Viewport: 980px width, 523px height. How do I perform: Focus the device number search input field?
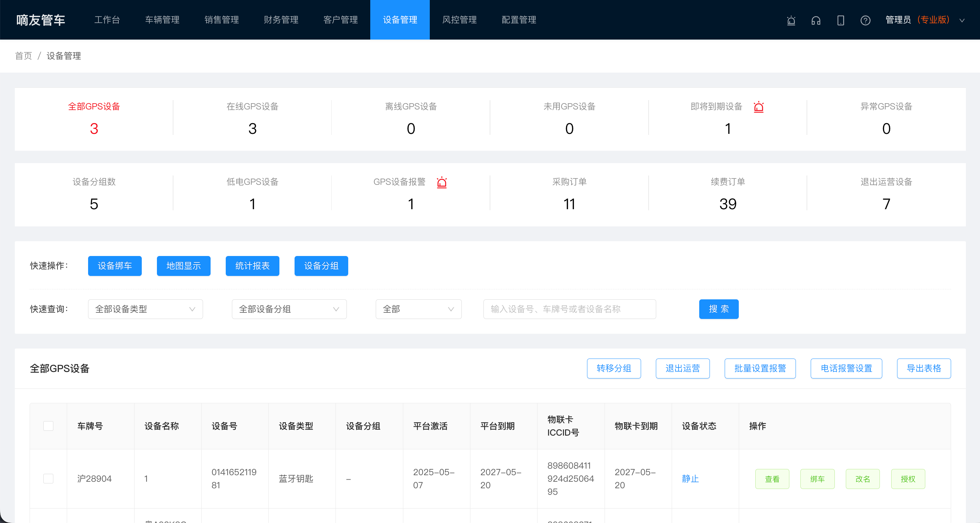[x=569, y=309]
